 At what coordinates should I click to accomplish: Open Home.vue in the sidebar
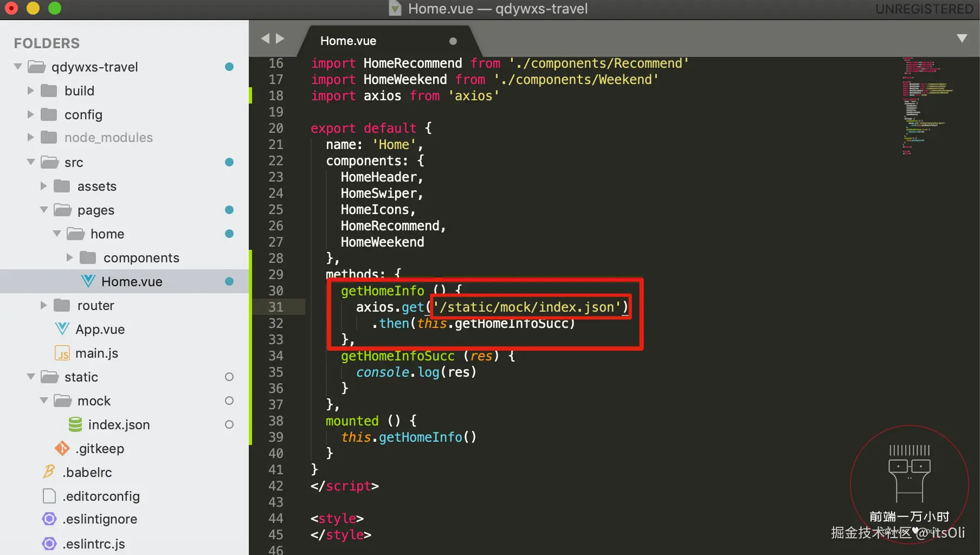click(125, 281)
